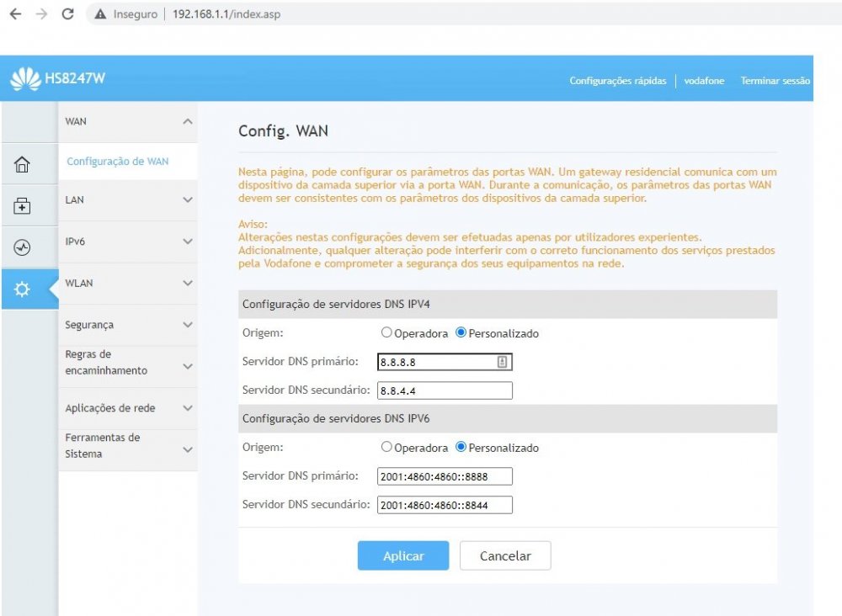The image size is (842, 616).
Task: Open the LAN menu section
Action: click(x=128, y=200)
